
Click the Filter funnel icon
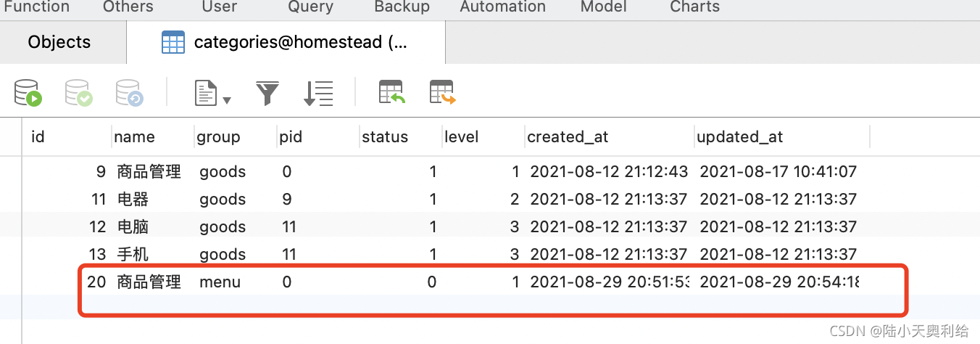point(267,93)
